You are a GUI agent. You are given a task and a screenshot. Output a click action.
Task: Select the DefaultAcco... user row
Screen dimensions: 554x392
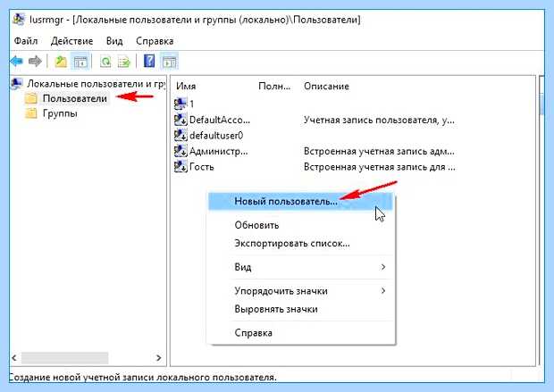coord(220,120)
